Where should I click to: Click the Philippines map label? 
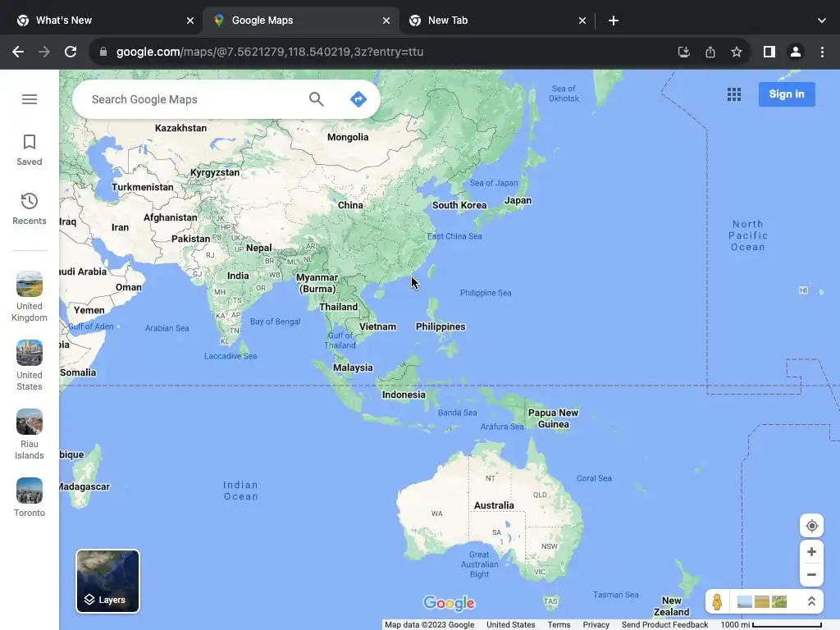[441, 326]
